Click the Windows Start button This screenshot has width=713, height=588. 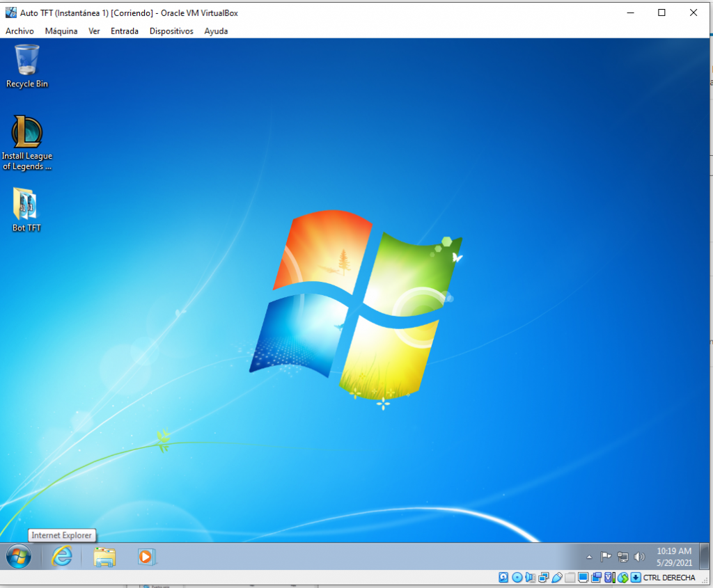[x=19, y=557]
